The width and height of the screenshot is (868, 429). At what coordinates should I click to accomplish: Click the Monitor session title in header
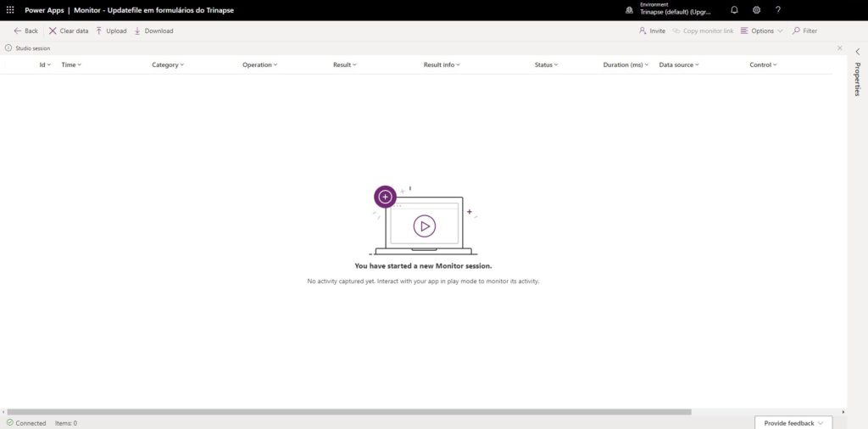coord(154,10)
